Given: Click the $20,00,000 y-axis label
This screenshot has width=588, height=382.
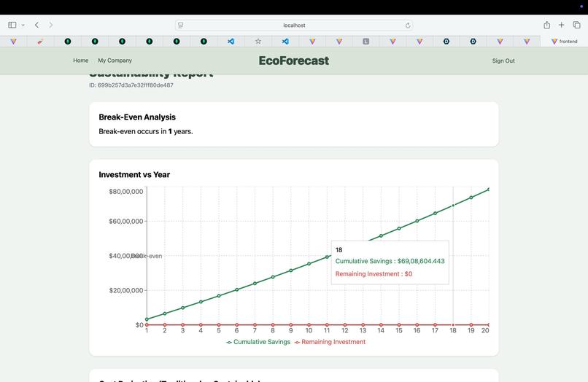Looking at the screenshot, I should point(126,290).
